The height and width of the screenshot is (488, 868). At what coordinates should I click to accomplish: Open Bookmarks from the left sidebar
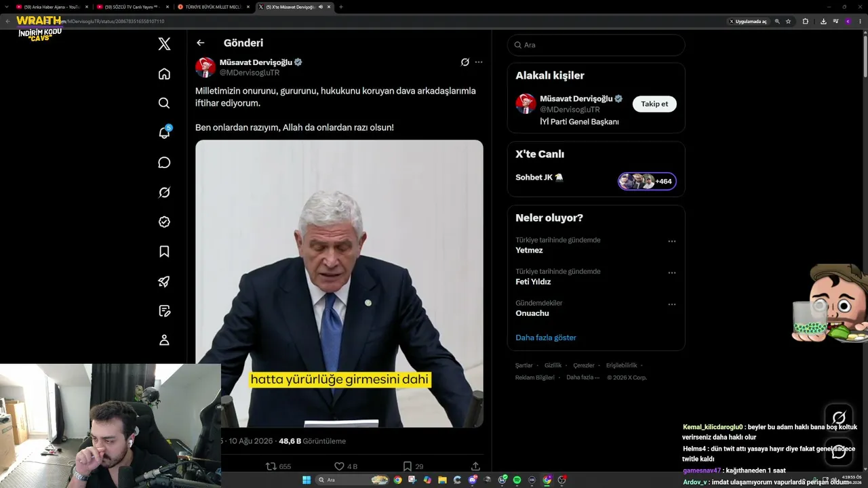(x=164, y=251)
